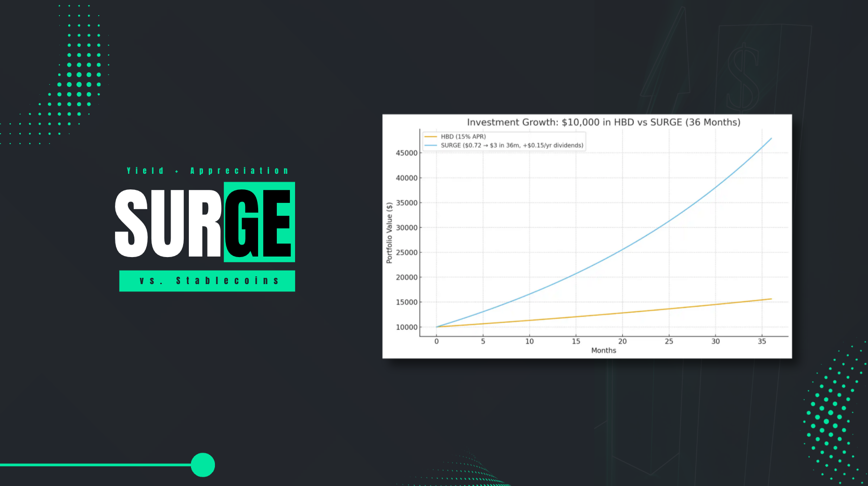This screenshot has height=486, width=868.
Task: Click the 'Portfolio Value ($)' y-axis label
Action: 389,233
